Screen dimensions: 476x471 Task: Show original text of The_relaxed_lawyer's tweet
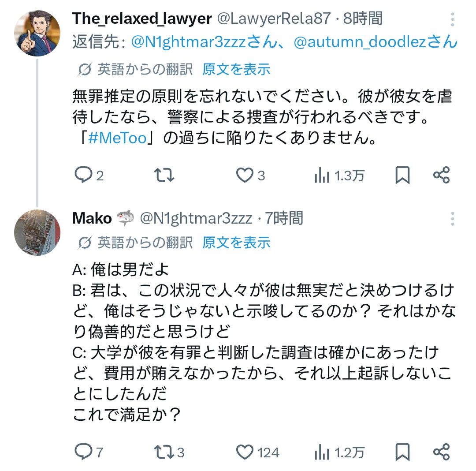point(236,69)
